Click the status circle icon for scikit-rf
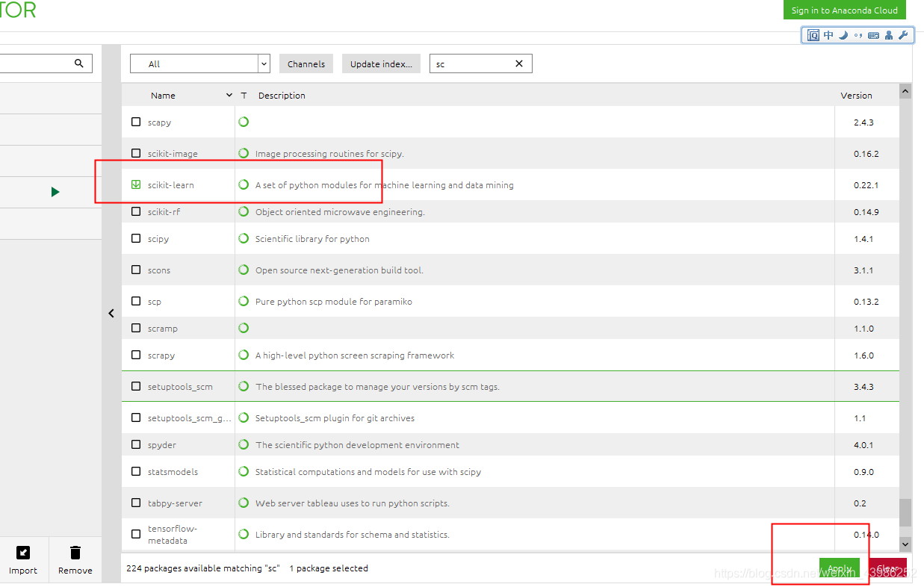The image size is (924, 587). (x=244, y=211)
